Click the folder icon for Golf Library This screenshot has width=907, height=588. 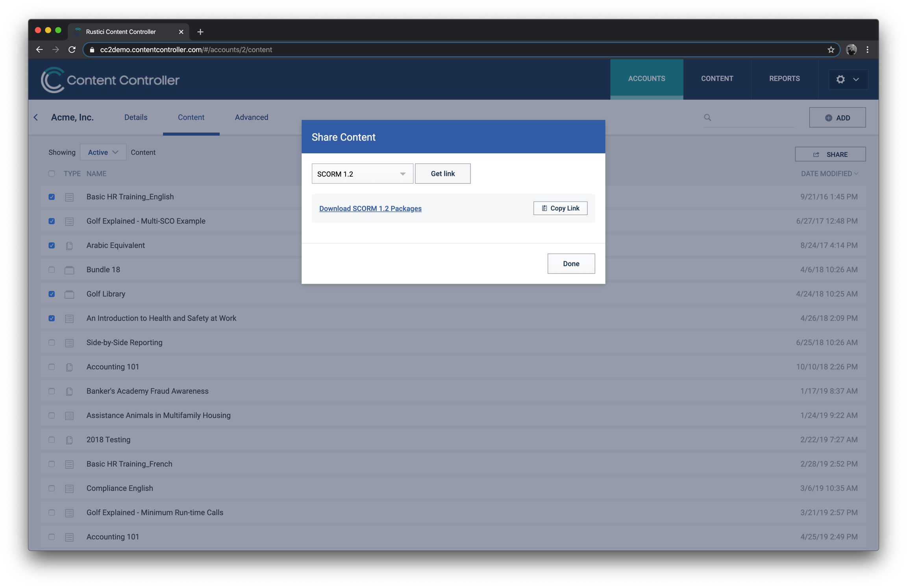point(69,294)
